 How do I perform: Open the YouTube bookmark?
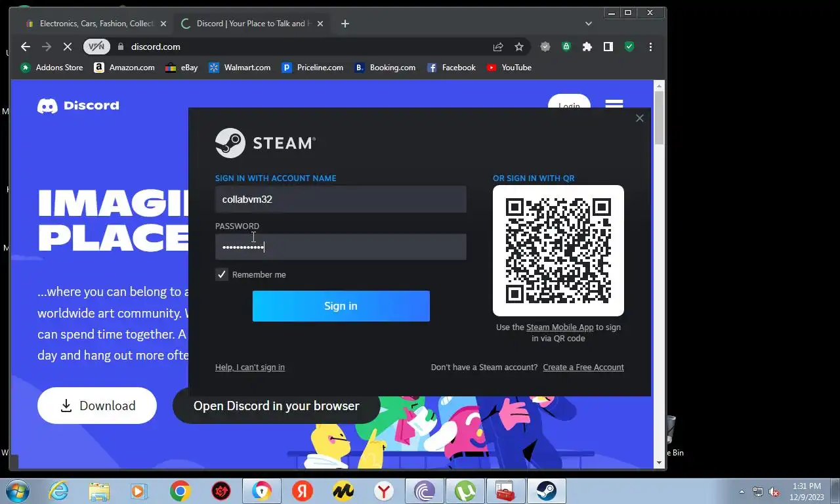tap(509, 68)
